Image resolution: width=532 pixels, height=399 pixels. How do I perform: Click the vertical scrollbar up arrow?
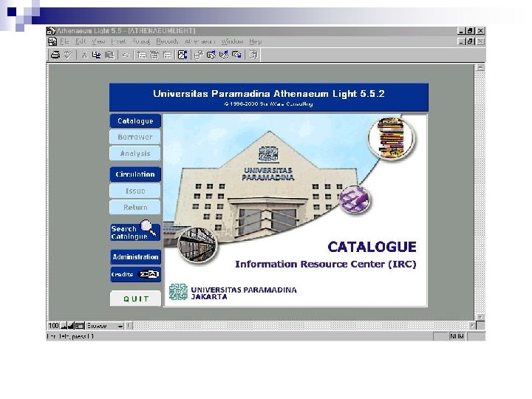[480, 67]
